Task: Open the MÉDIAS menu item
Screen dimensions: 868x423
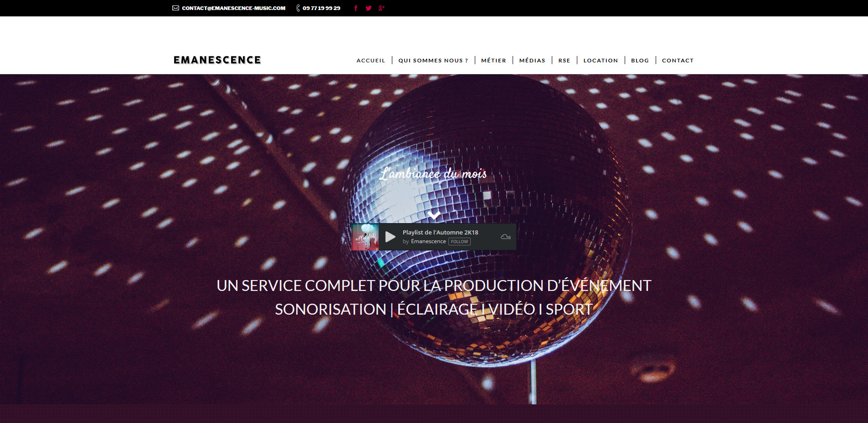Action: [x=532, y=61]
